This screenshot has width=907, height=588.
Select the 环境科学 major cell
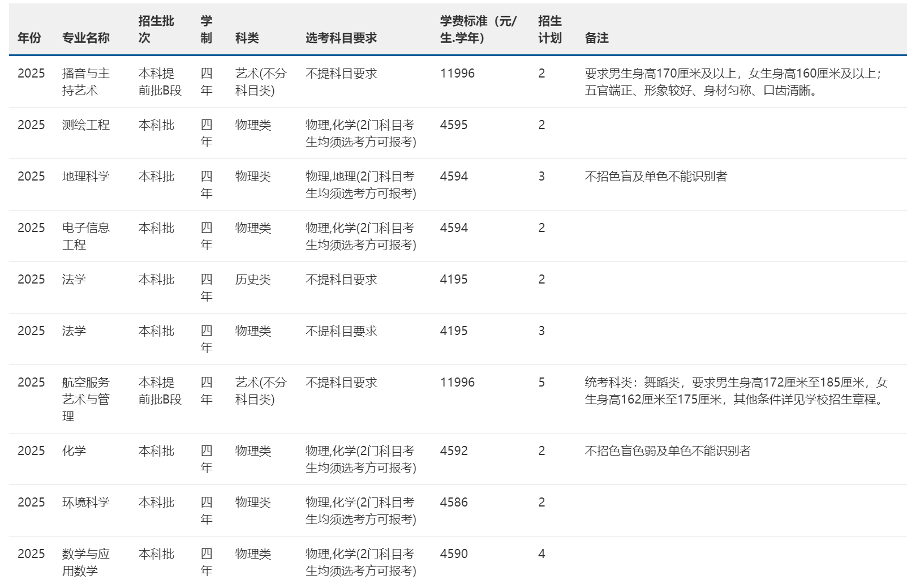pos(85,503)
